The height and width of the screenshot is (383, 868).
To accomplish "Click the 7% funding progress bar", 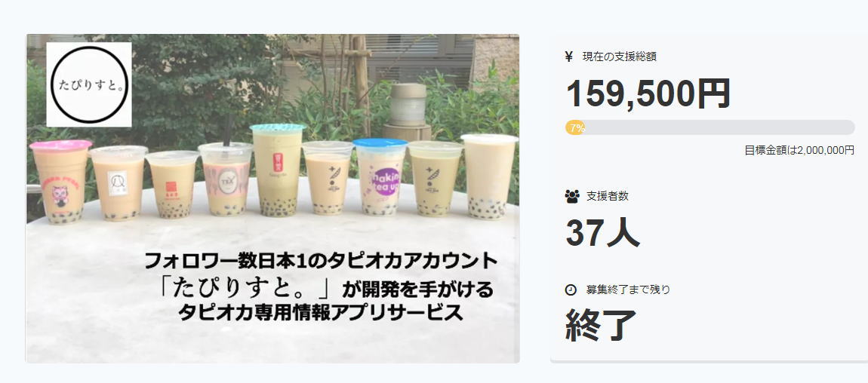I will (710, 127).
